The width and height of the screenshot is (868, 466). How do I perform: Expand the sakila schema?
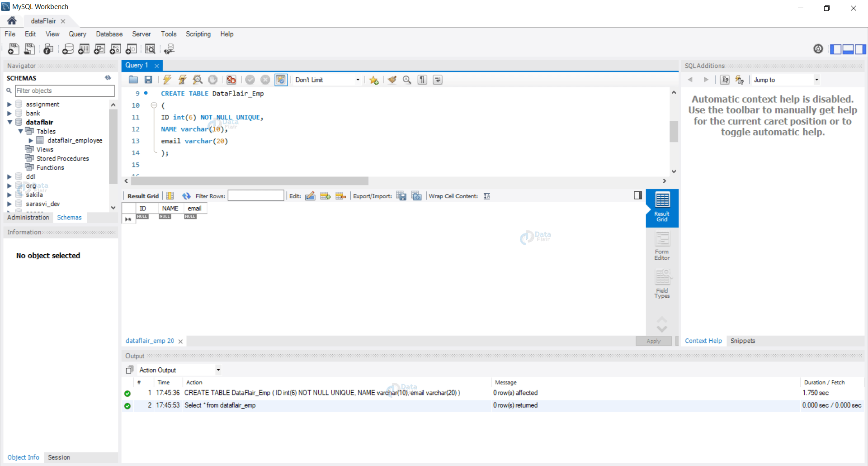tap(9, 195)
